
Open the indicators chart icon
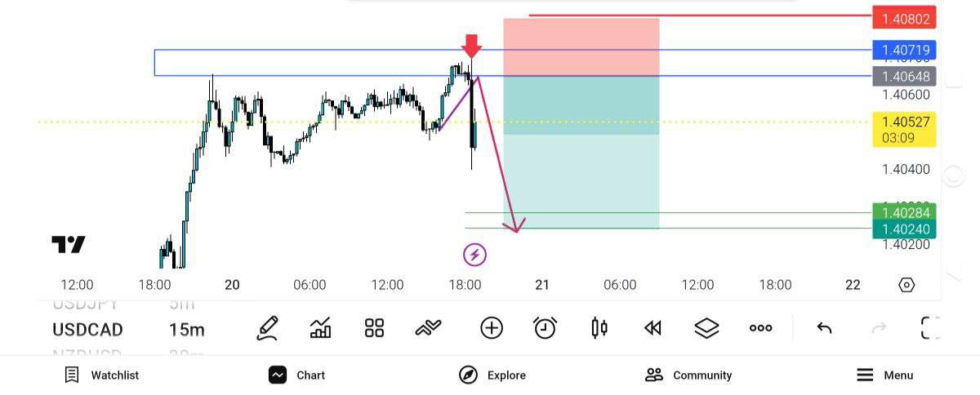pyautogui.click(x=321, y=328)
